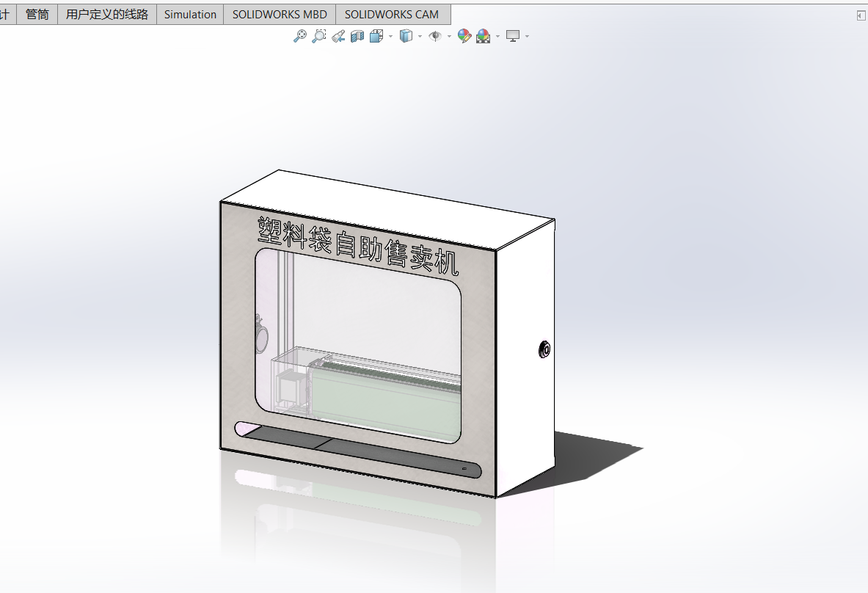
Task: Open the Apply Scene dropdown arrow
Action: [497, 37]
